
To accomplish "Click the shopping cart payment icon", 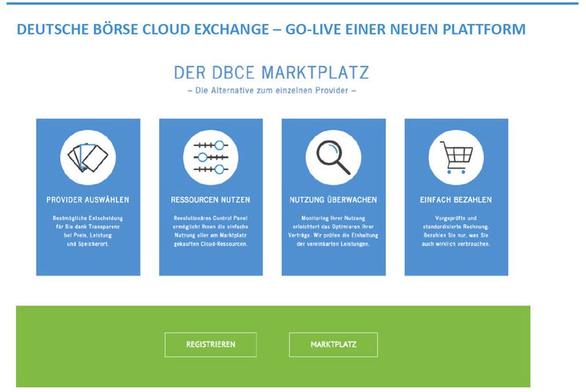I will (x=456, y=158).
